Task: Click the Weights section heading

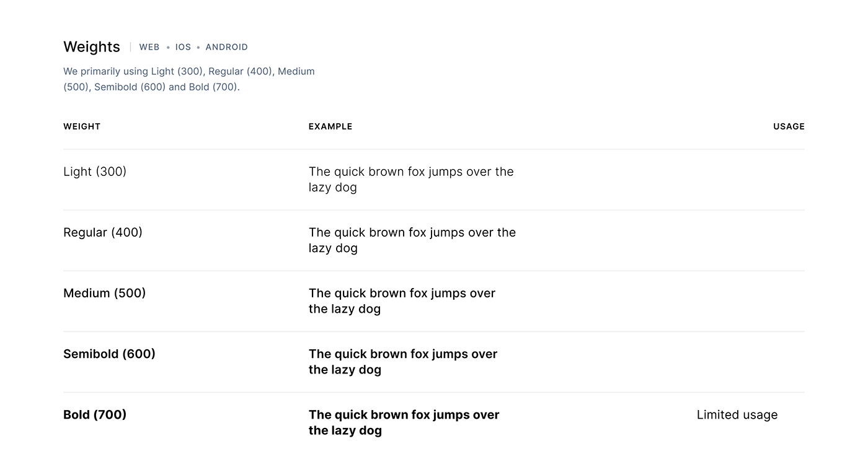Action: tap(92, 47)
